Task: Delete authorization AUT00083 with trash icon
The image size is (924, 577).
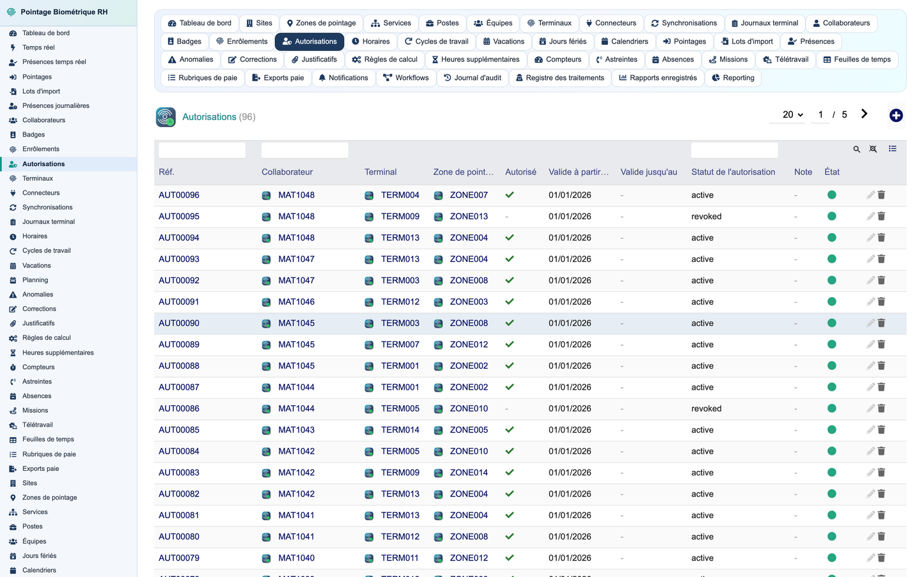Action: [881, 472]
